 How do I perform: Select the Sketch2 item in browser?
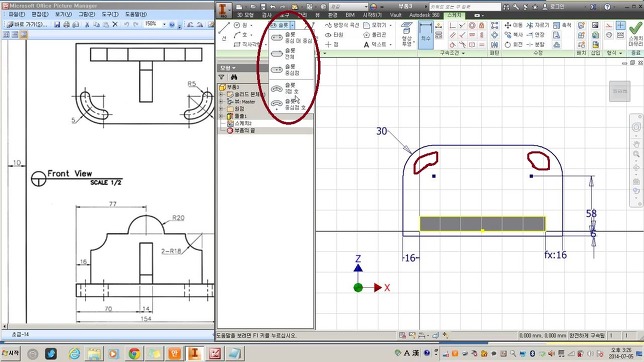(240, 123)
